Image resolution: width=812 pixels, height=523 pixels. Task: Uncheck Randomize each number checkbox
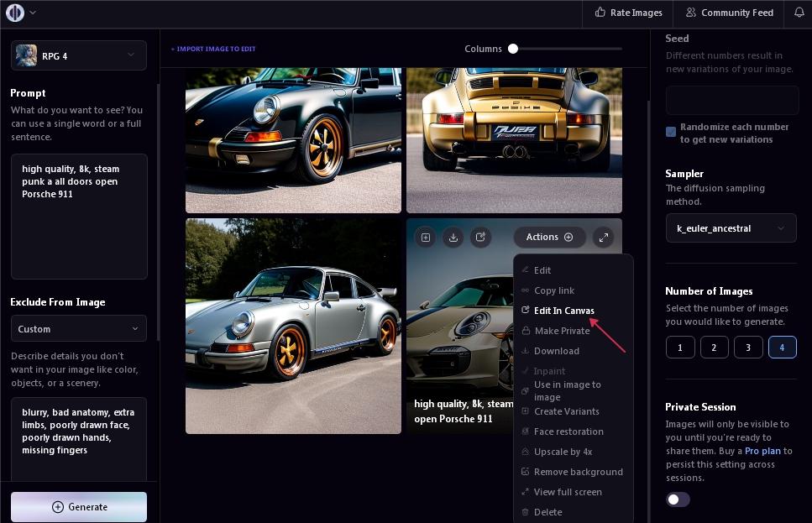[671, 132]
